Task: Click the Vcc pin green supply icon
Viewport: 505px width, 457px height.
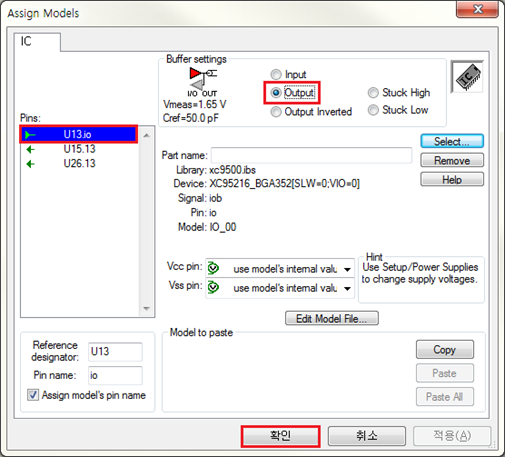Action: click(x=213, y=268)
